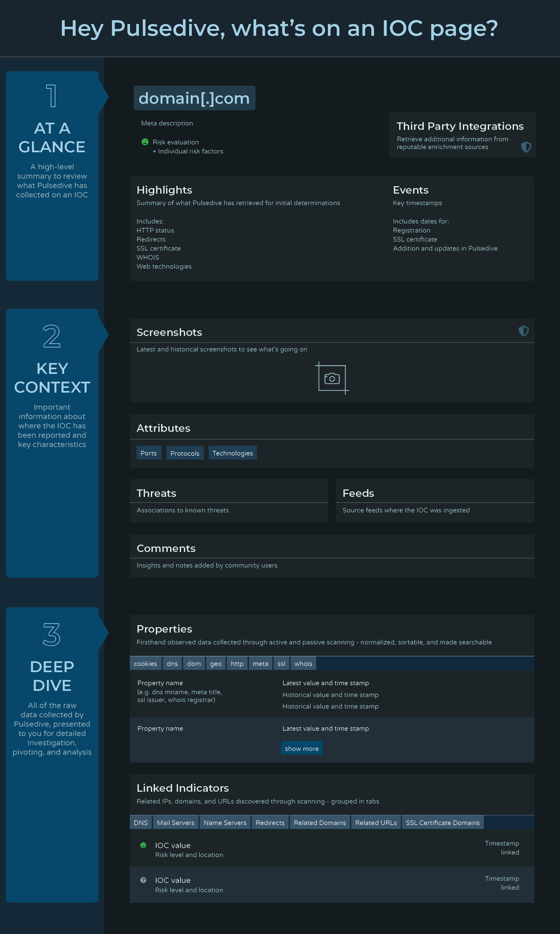Open the first IOC value linked indicator

(173, 845)
